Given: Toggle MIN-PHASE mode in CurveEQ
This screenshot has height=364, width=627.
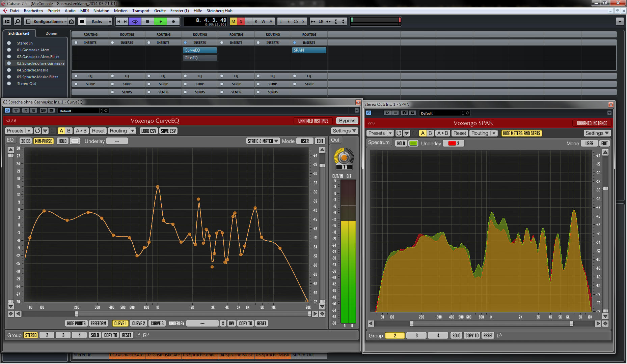Looking at the screenshot, I should pos(44,141).
